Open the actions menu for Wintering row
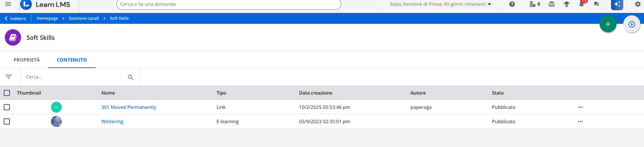This screenshot has width=644, height=147. click(x=580, y=121)
